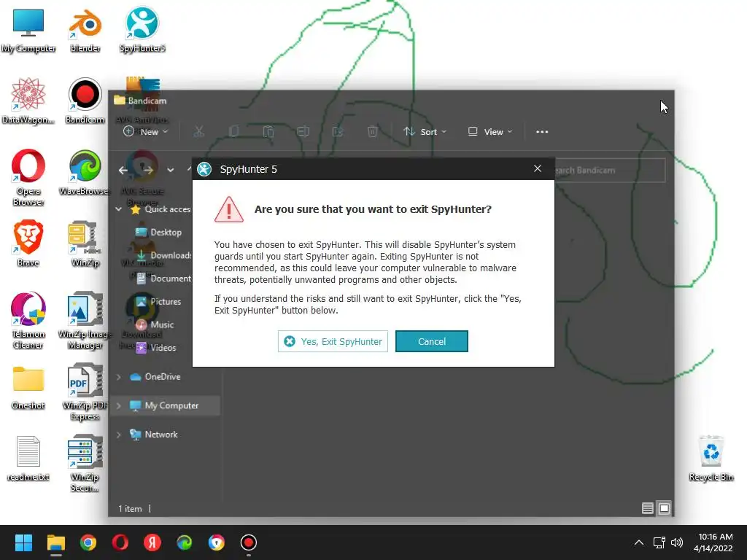This screenshot has width=747, height=560.
Task: Select the SpyHunter5 desktop shortcut
Action: click(142, 29)
